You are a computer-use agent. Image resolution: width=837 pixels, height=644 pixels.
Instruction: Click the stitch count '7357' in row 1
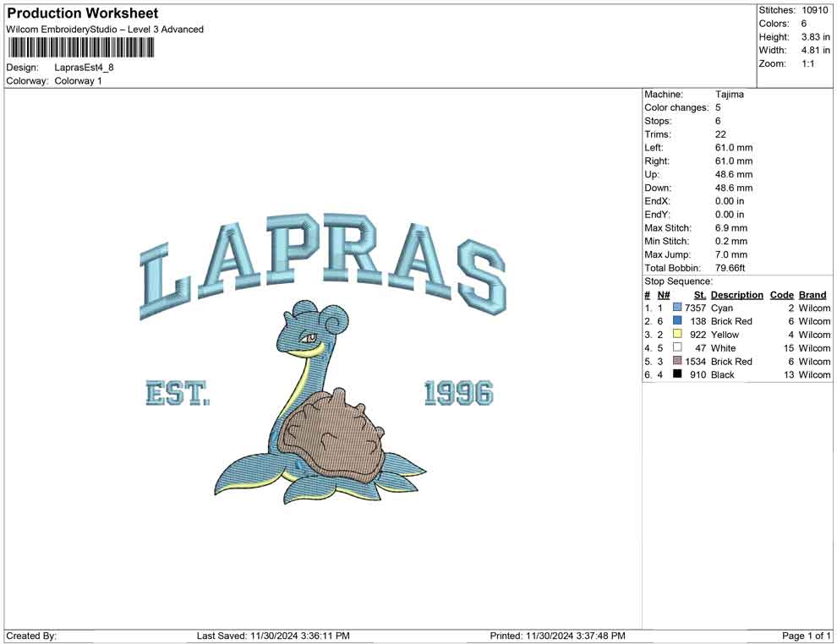tap(695, 308)
